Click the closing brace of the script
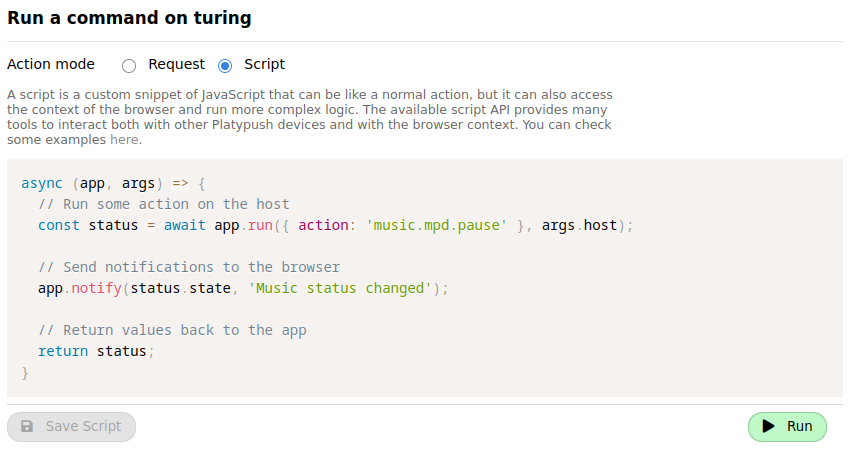Image resolution: width=851 pixels, height=452 pixels. 25,372
